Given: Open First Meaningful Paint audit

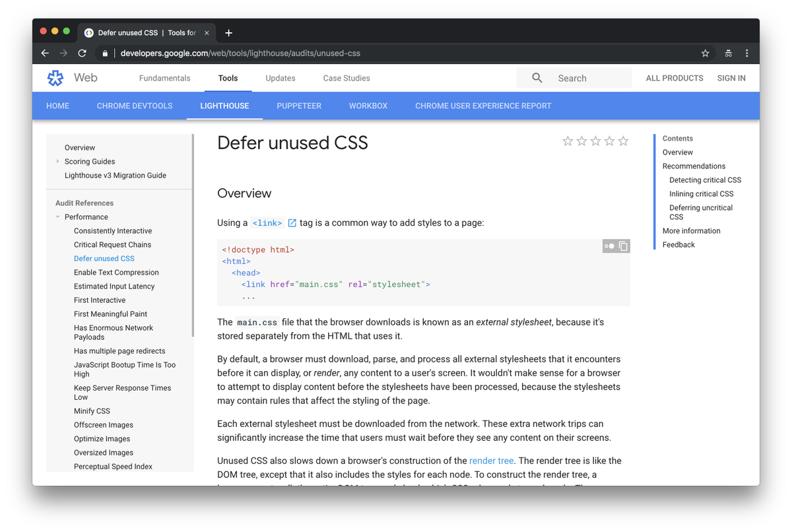Looking at the screenshot, I should point(110,314).
